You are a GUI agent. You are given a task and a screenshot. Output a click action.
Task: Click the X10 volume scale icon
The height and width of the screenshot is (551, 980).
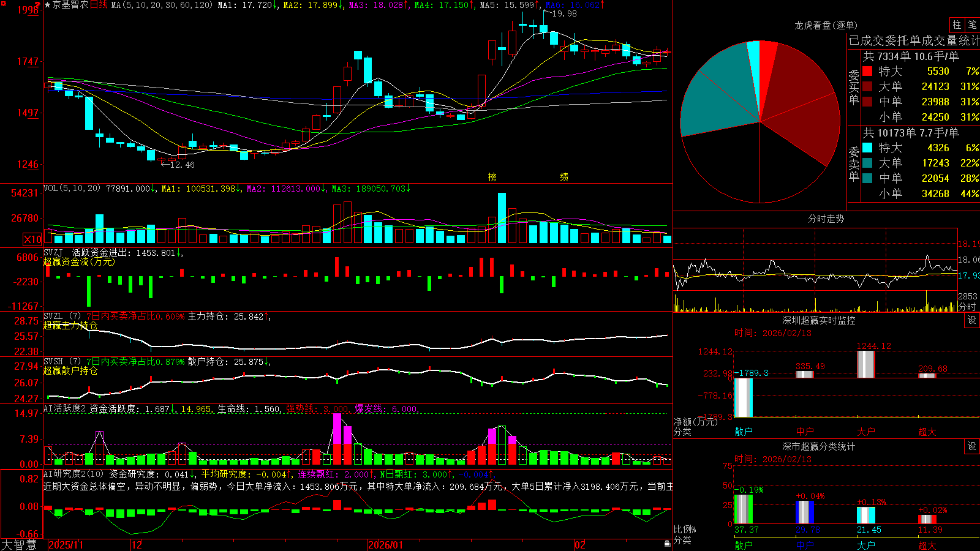coord(32,239)
